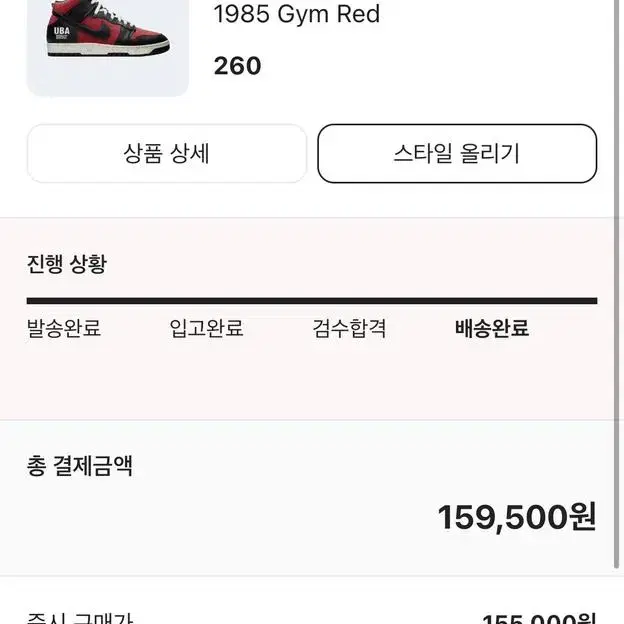The image size is (624, 624).
Task: Click the black progress bar
Action: [312, 301]
